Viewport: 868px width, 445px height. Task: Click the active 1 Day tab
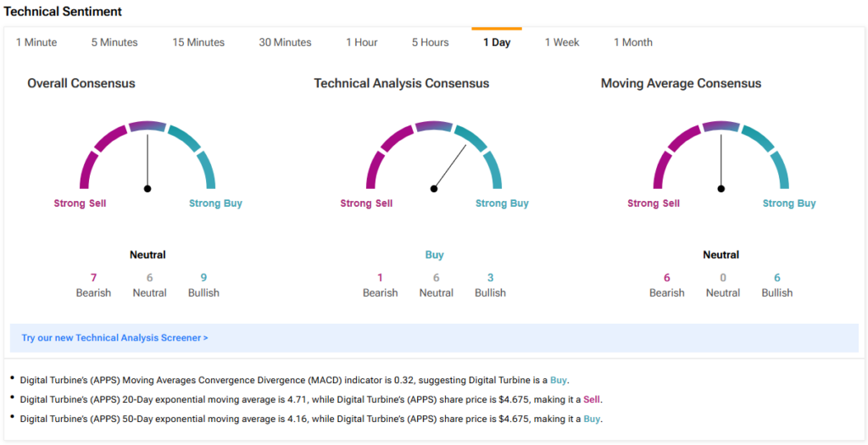tap(497, 42)
